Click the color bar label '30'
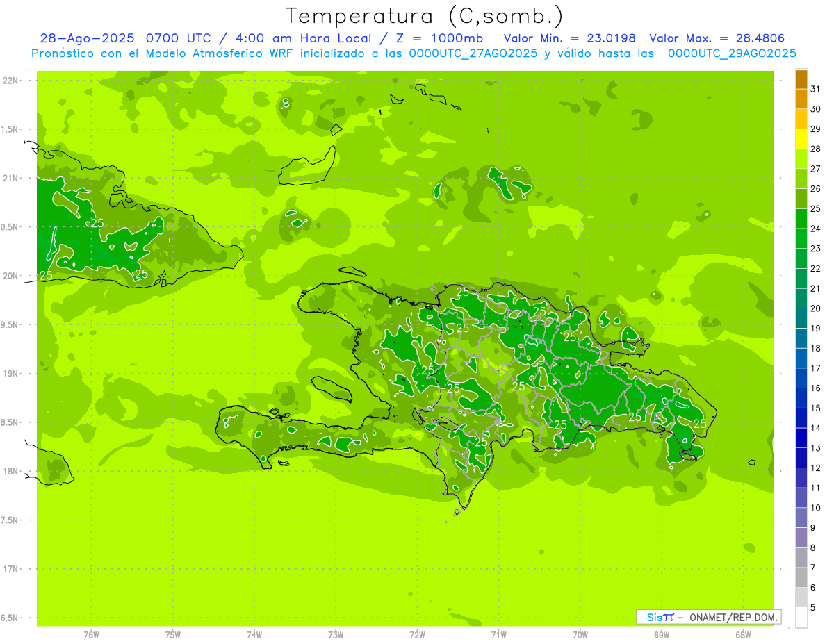Image resolution: width=834 pixels, height=644 pixels. 816,109
